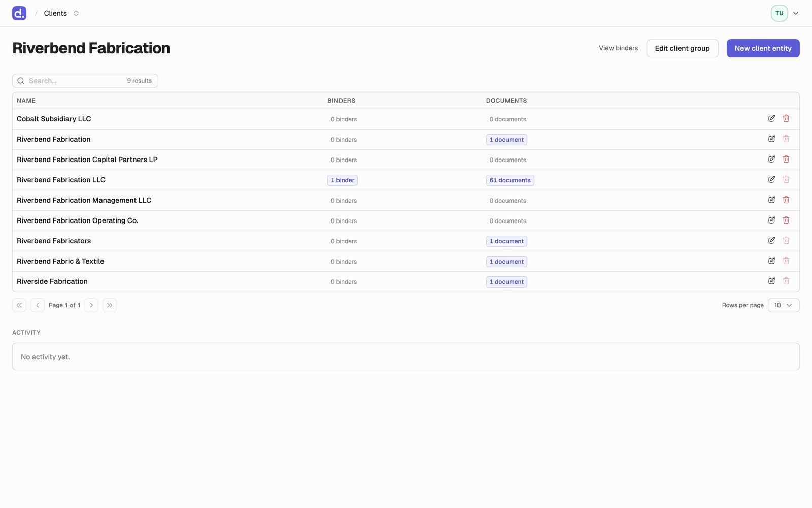Edit the Riverbend Fabrication LLC row

coord(771,179)
